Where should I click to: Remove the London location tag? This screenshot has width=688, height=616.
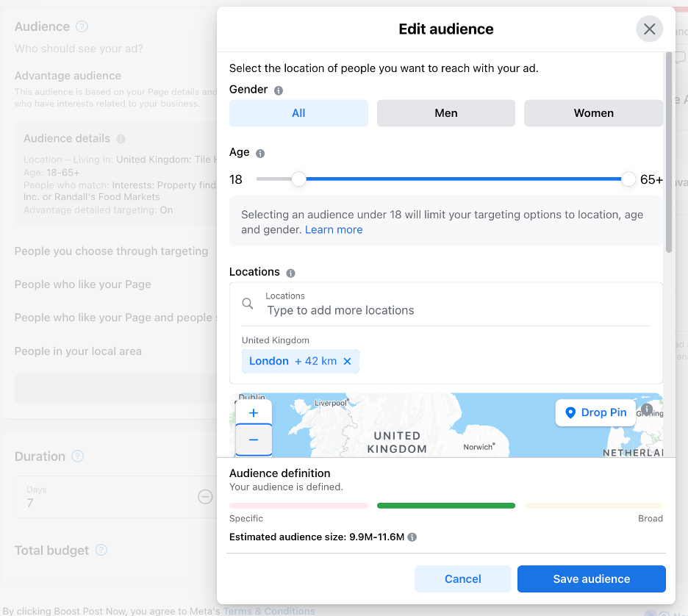pos(348,362)
